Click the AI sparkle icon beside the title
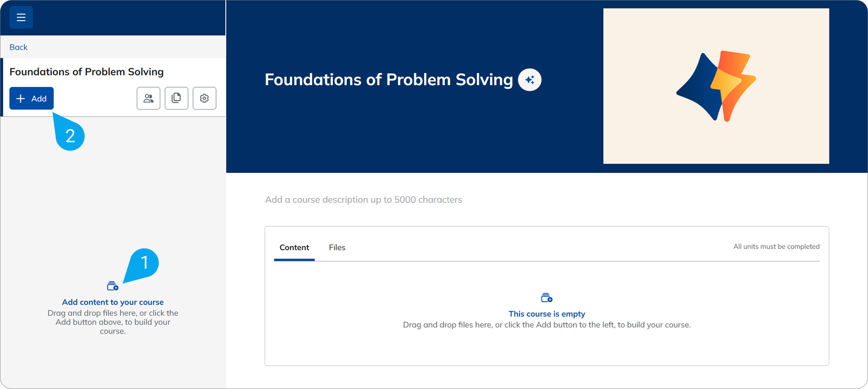Image resolution: width=868 pixels, height=389 pixels. (530, 80)
